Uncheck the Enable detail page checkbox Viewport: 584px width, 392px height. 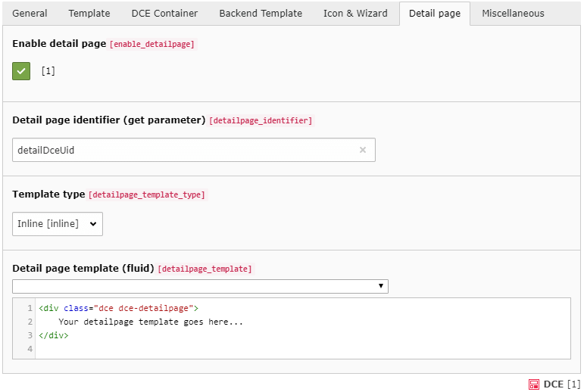(x=21, y=71)
